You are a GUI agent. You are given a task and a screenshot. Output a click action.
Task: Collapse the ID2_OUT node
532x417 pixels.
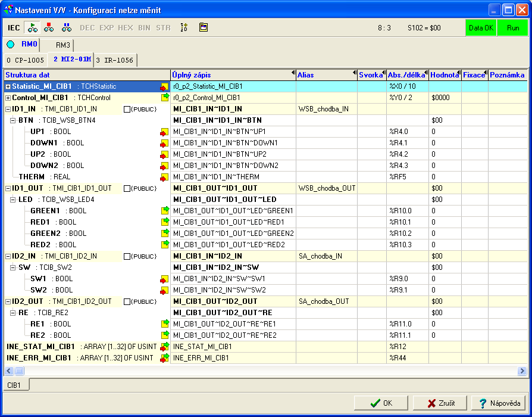coord(8,301)
